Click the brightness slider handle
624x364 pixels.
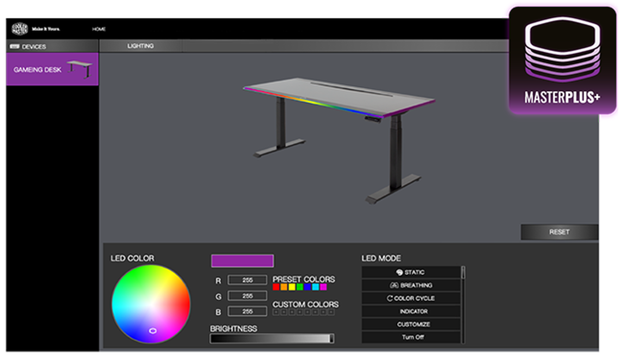pos(331,338)
